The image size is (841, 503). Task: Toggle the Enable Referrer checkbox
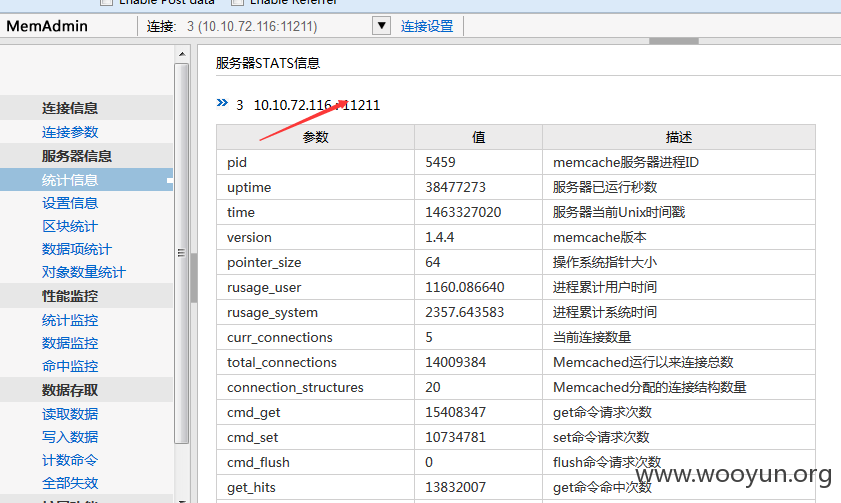237,2
